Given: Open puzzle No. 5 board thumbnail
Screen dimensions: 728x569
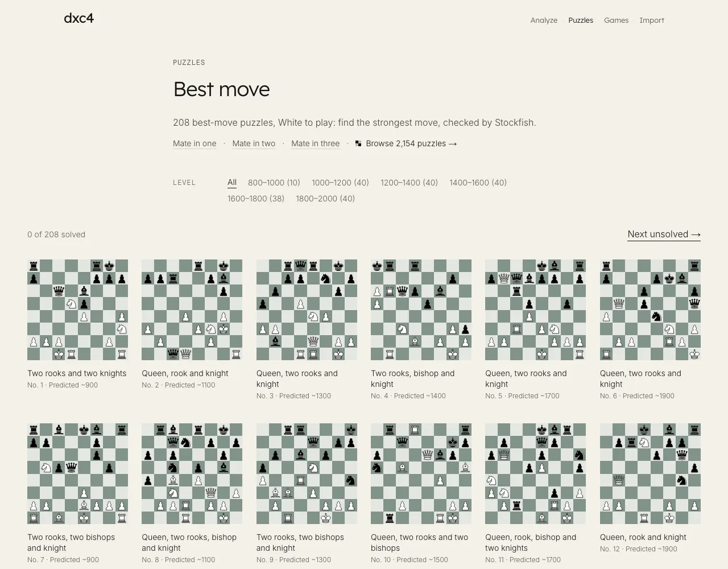Looking at the screenshot, I should [x=535, y=310].
